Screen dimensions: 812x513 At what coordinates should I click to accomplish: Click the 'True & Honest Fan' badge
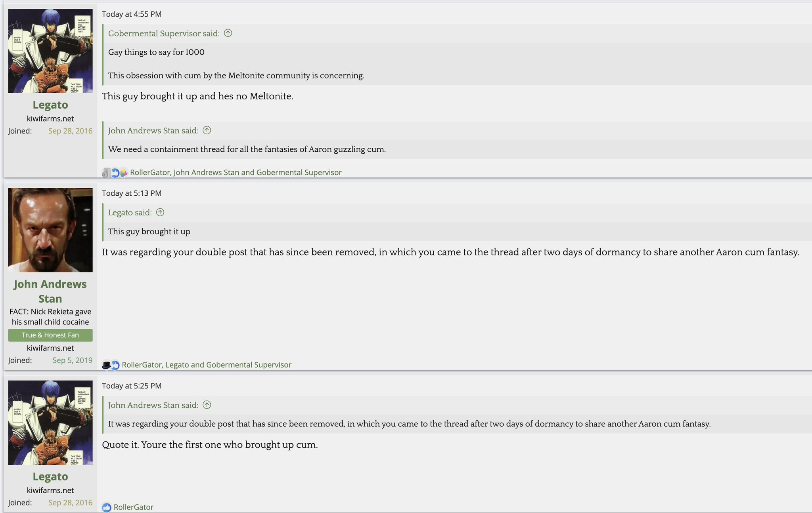coord(50,335)
